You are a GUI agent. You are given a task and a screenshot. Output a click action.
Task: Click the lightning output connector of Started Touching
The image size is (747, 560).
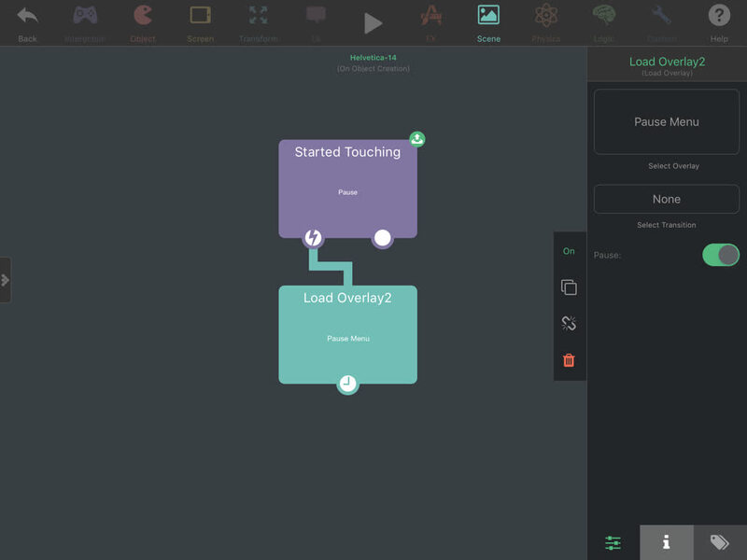[x=313, y=238]
